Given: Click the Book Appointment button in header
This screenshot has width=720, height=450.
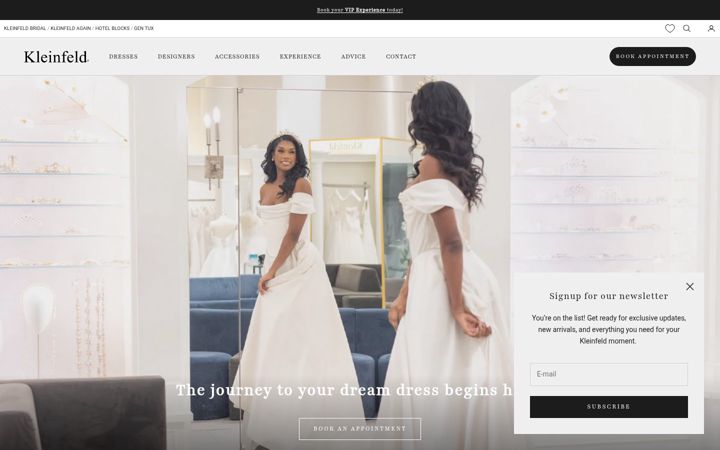Looking at the screenshot, I should click(652, 56).
